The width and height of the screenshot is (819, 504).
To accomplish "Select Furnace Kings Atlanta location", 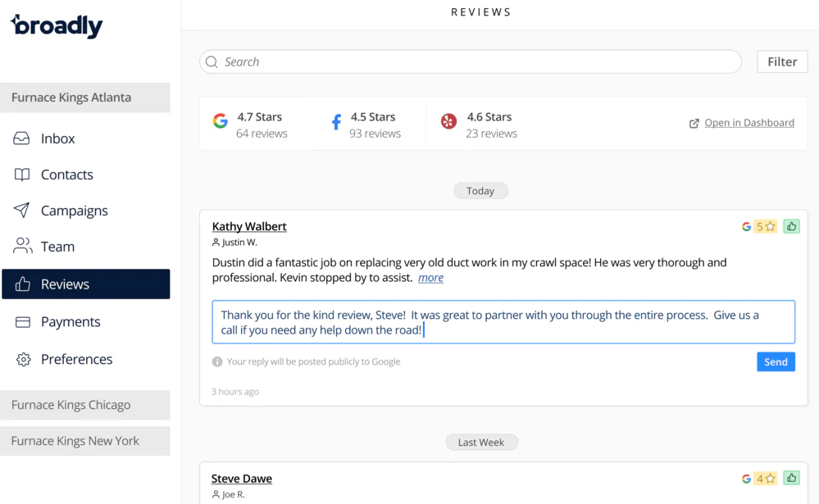I will 85,98.
